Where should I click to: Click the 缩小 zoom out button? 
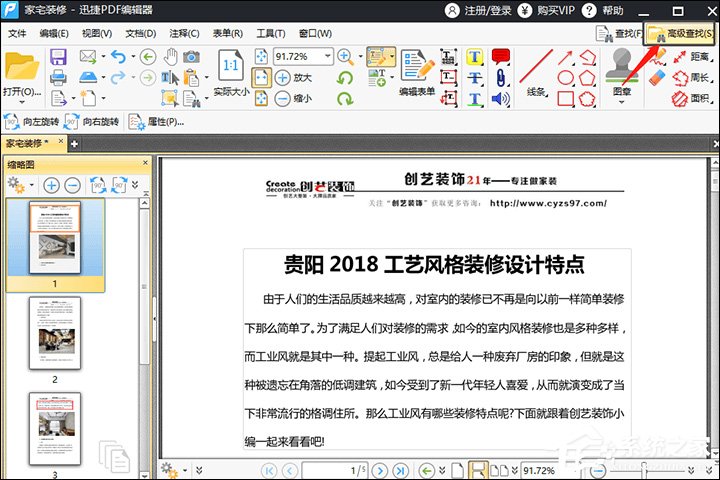coord(294,98)
